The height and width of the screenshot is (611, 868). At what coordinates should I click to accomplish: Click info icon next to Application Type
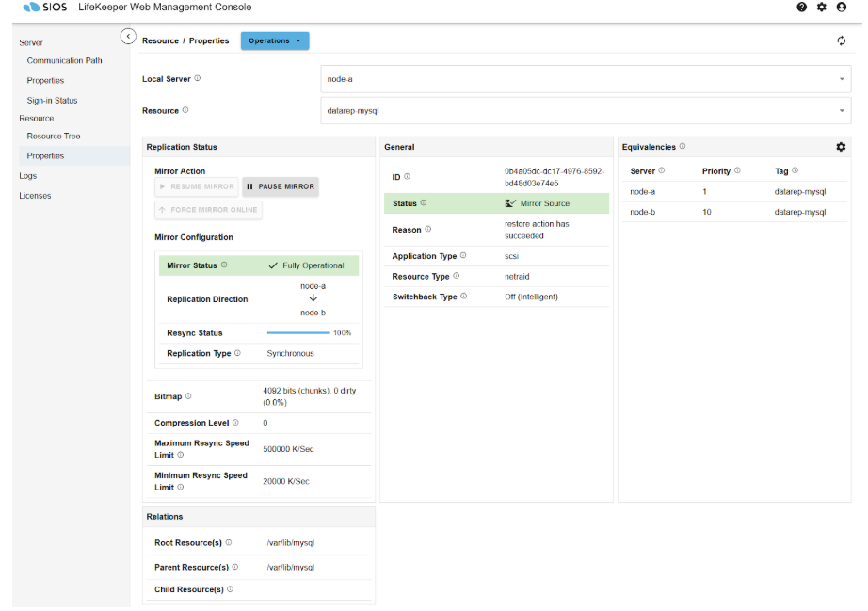pos(463,256)
